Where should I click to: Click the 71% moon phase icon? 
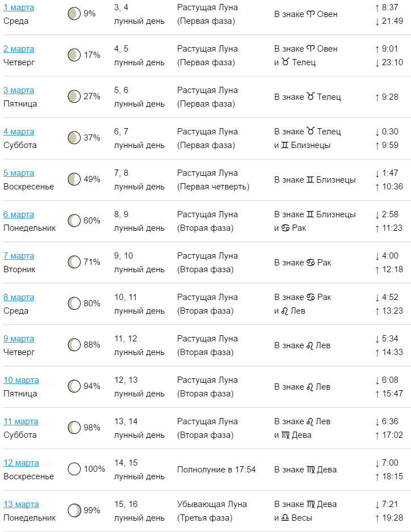pyautogui.click(x=74, y=262)
